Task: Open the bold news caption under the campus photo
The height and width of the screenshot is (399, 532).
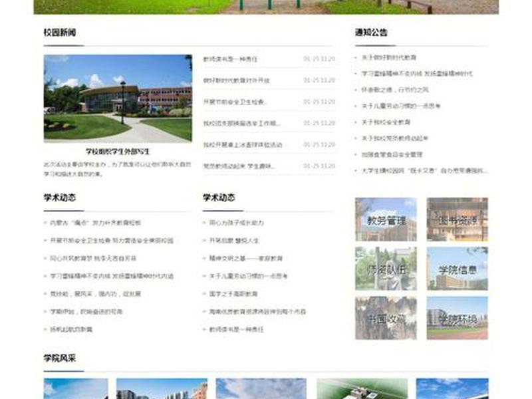Action: 118,152
